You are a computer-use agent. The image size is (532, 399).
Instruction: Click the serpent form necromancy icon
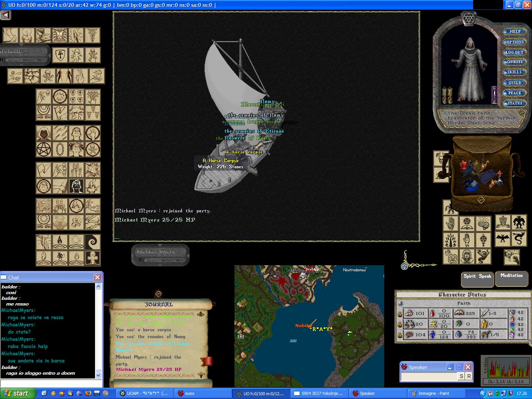tap(519, 239)
